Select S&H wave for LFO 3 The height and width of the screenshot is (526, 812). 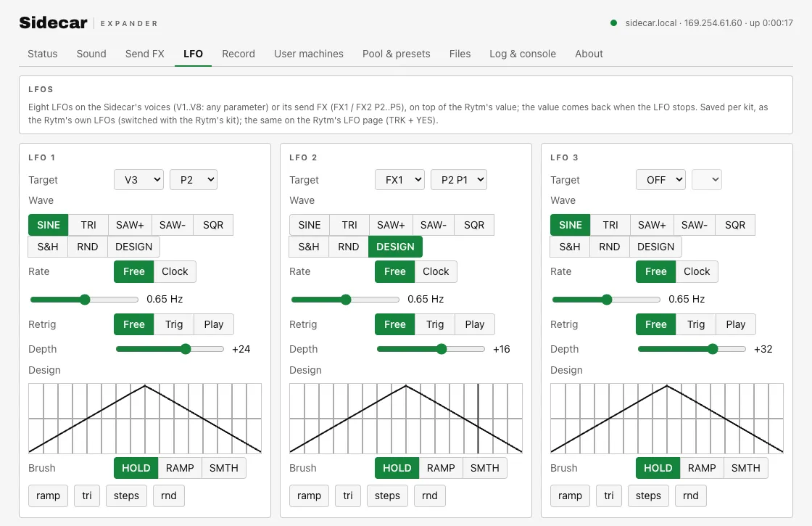[x=570, y=247]
